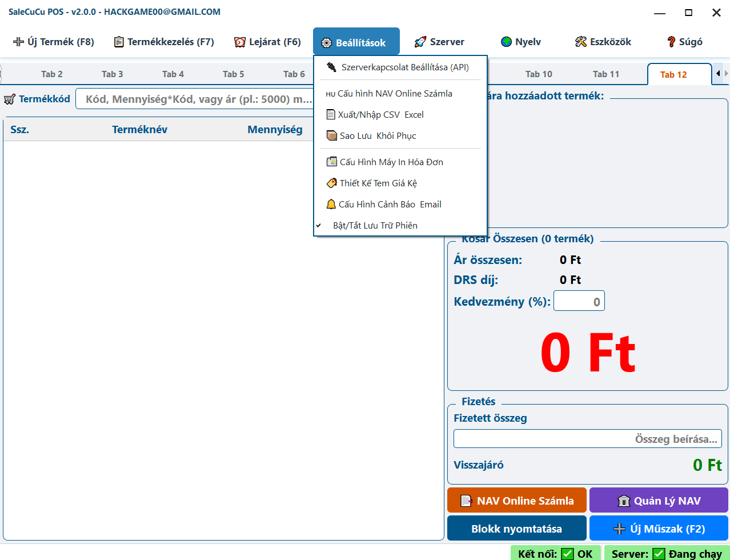Click the green check icon next to Server
Screen dimensions: 730x560
659,554
